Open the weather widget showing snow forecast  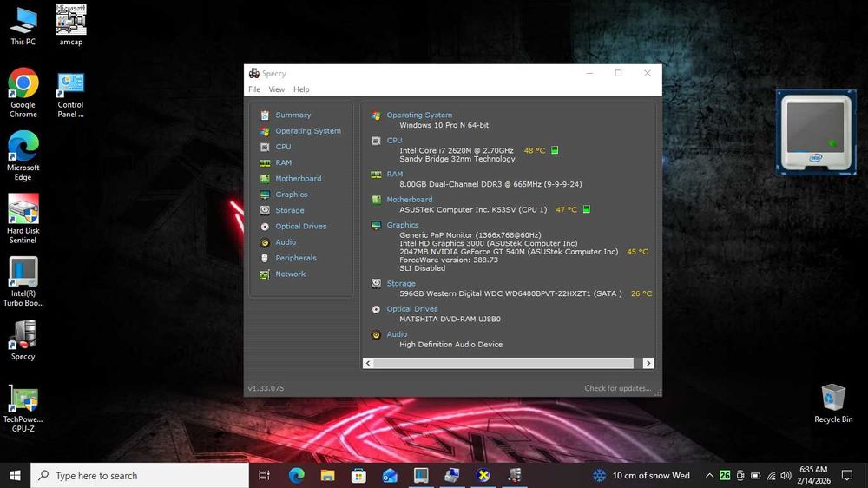(x=641, y=475)
